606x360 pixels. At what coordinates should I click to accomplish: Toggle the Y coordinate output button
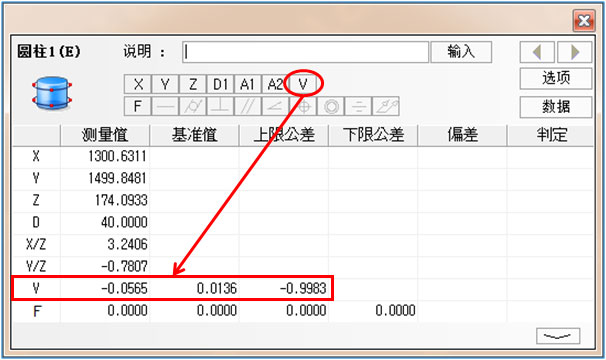click(165, 84)
